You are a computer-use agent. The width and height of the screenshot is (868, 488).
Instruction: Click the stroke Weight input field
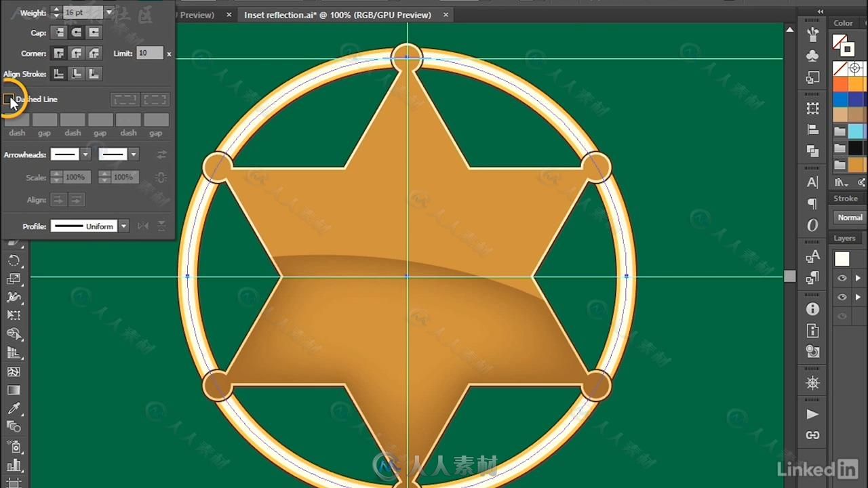pyautogui.click(x=83, y=12)
